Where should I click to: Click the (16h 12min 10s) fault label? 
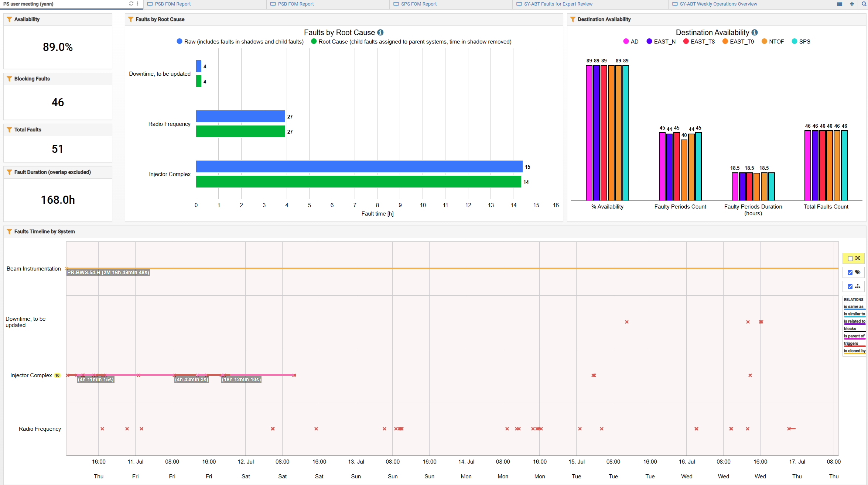[241, 379]
